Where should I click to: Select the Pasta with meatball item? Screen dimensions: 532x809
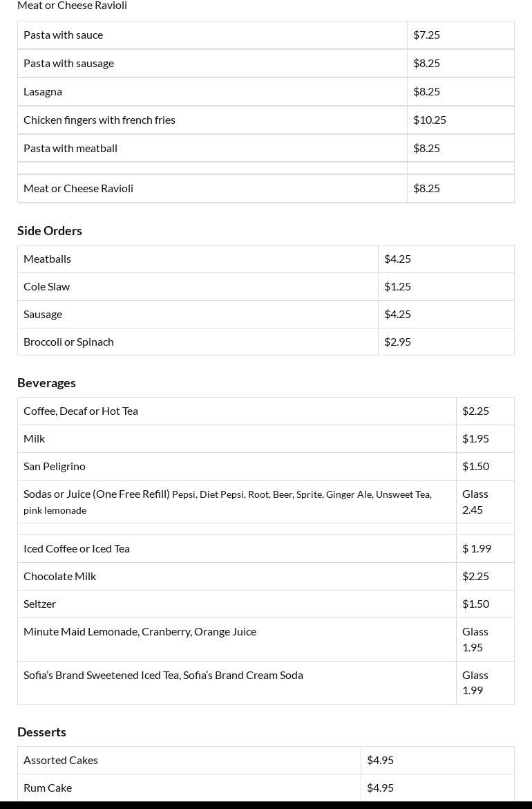(70, 148)
